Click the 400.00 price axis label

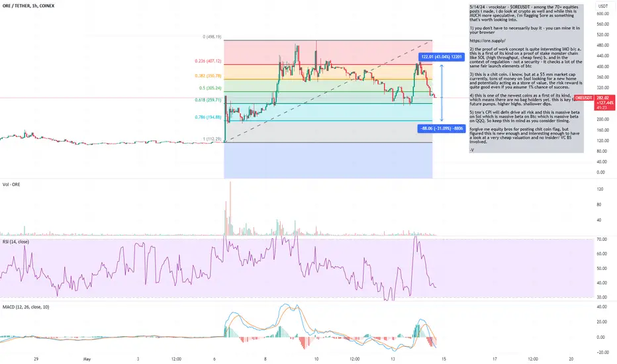pyautogui.click(x=603, y=67)
